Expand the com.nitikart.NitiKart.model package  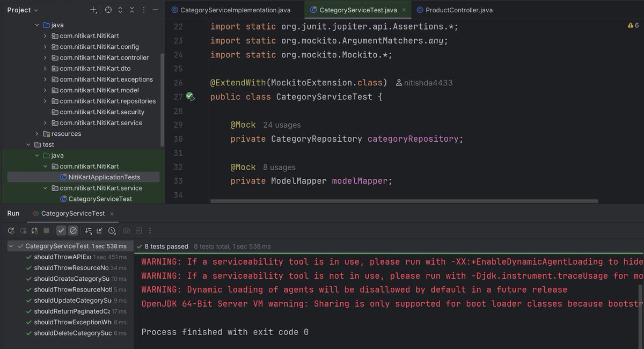tap(46, 90)
